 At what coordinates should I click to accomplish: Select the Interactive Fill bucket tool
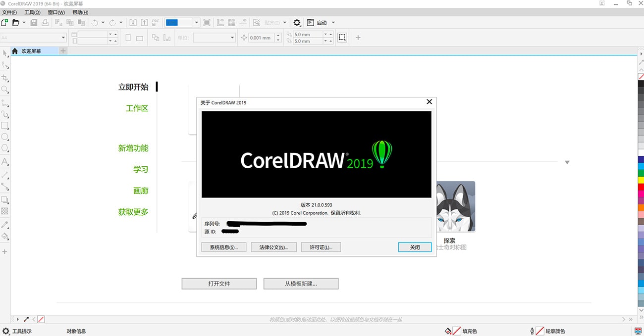5,237
